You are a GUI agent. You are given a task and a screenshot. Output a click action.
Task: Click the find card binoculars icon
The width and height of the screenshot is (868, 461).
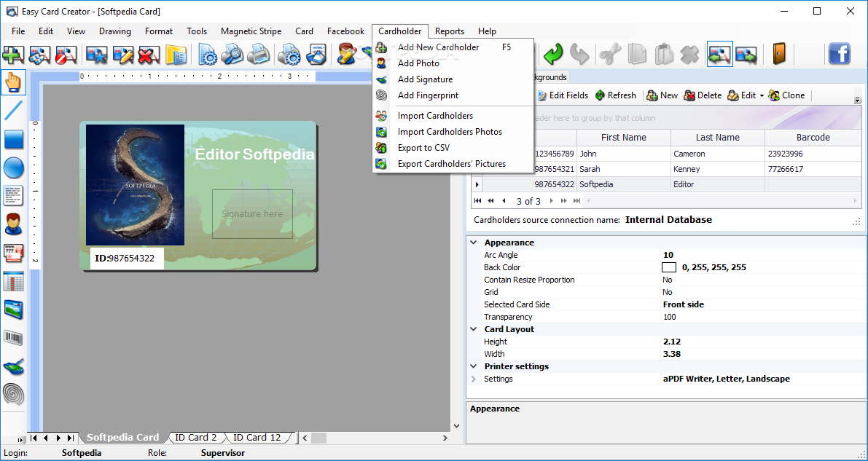tap(39, 54)
